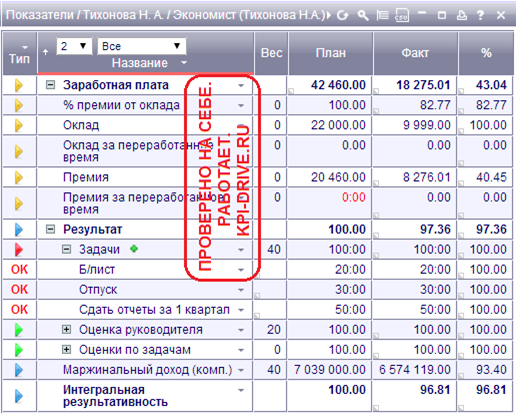Open row menu arrow for Сдать отчеты за 1 квартал
Screen dimensions: 516x415
pos(241,310)
